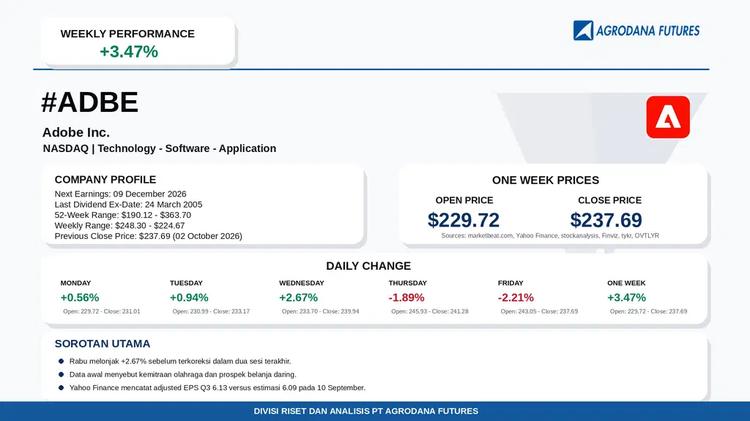
Task: Select the $229.72 open price value
Action: pos(463,220)
